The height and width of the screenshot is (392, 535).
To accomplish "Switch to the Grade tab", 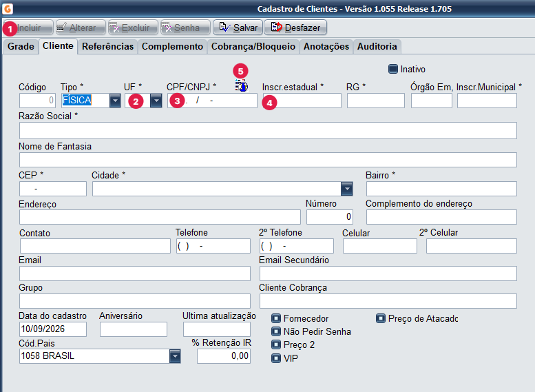I will pyautogui.click(x=21, y=46).
